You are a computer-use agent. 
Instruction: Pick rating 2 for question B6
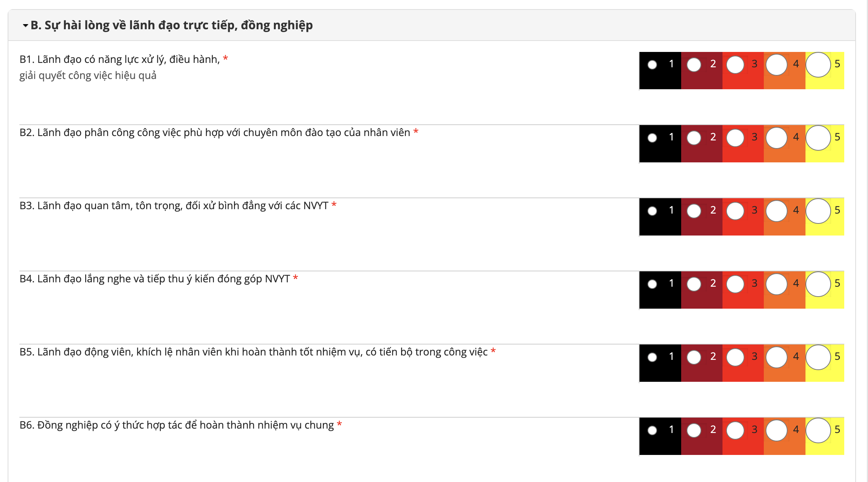coord(694,430)
